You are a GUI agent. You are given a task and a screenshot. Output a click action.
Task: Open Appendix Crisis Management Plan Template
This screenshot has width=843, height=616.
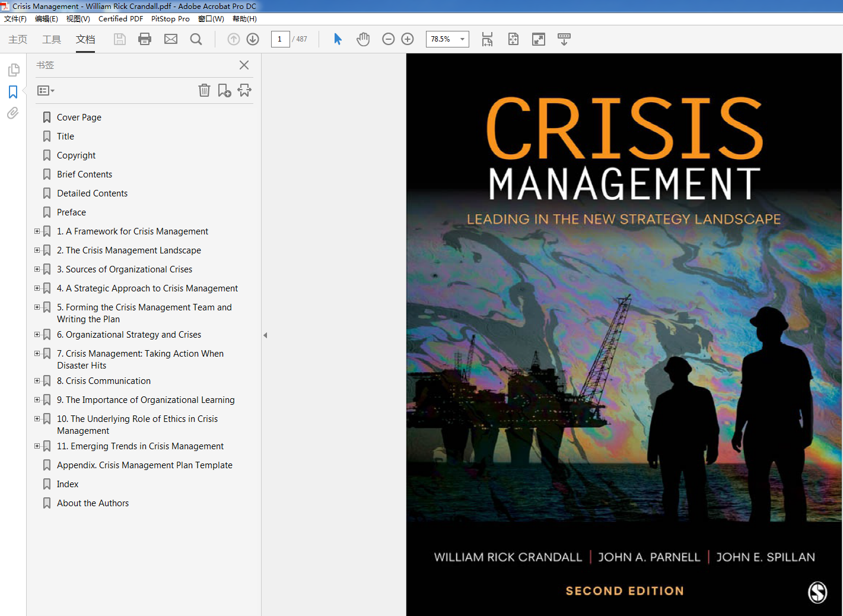coord(145,465)
